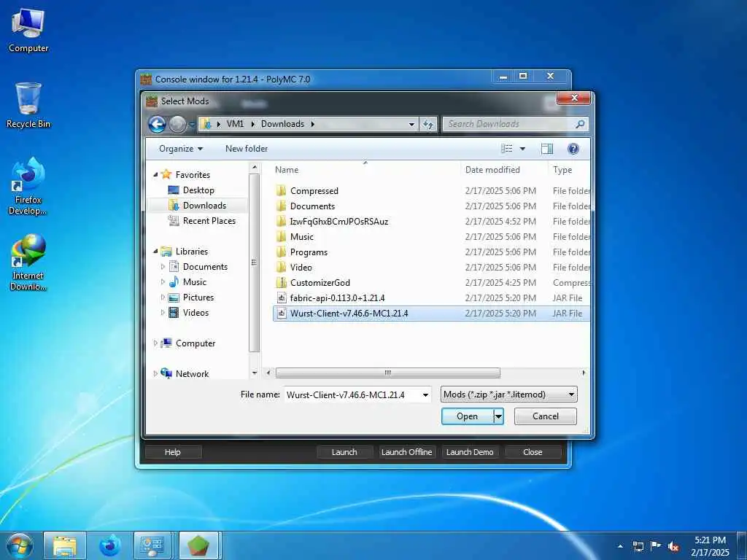Select Desktop under Favorites
The width and height of the screenshot is (747, 560).
[198, 190]
